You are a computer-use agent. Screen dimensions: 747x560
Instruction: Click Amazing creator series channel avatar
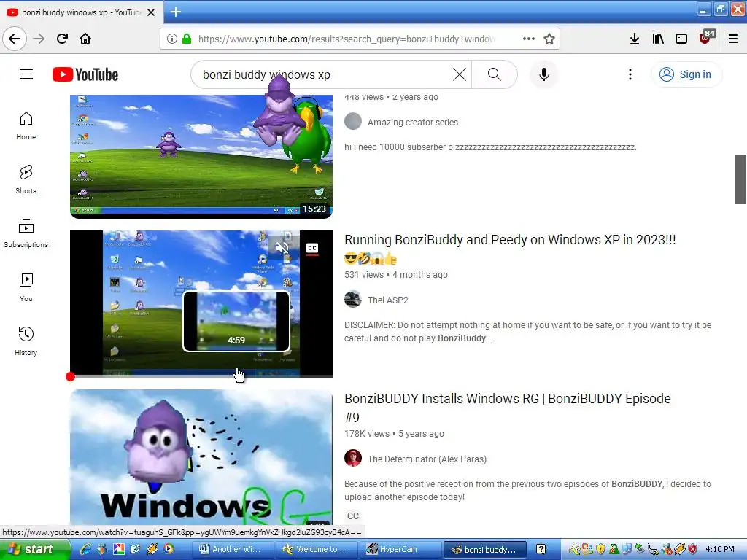[x=353, y=122]
